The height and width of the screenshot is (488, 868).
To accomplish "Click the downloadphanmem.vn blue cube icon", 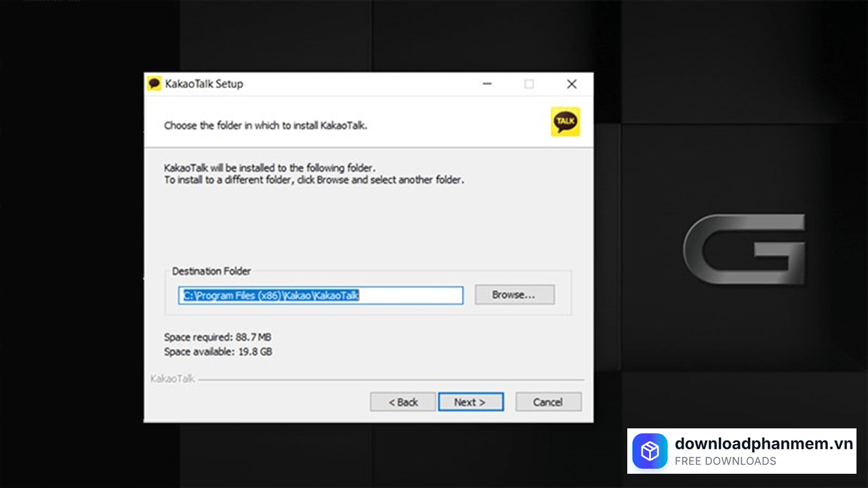I will (650, 451).
